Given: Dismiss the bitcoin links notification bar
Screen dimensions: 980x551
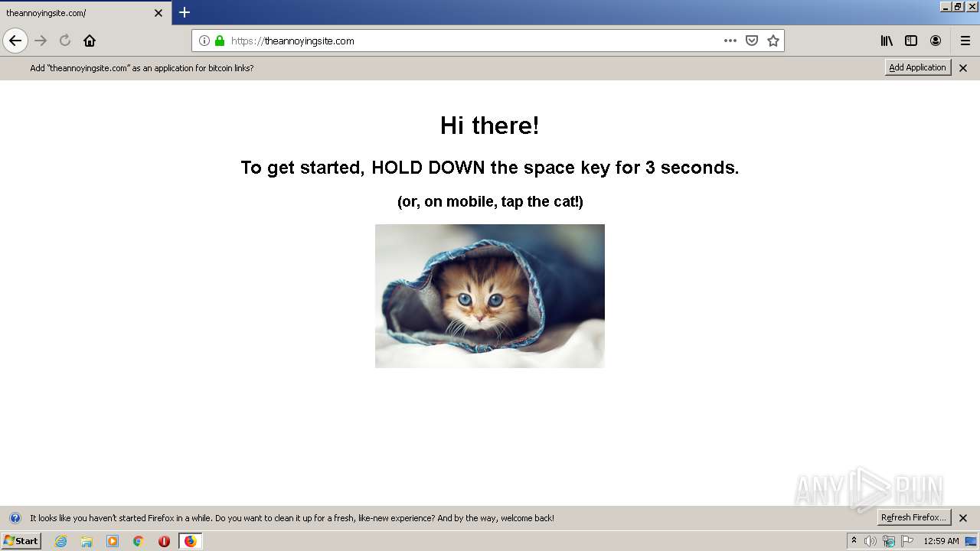Looking at the screenshot, I should [x=963, y=68].
